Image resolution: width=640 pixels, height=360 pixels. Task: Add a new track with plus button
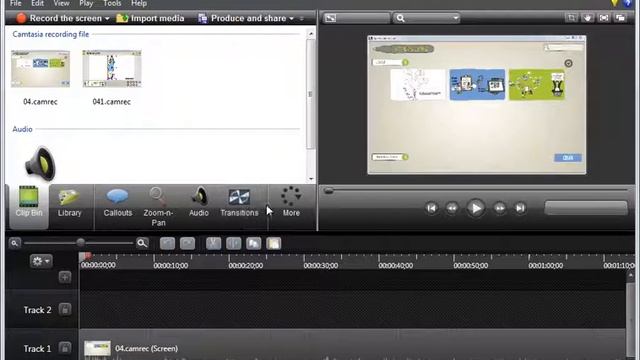click(64, 277)
